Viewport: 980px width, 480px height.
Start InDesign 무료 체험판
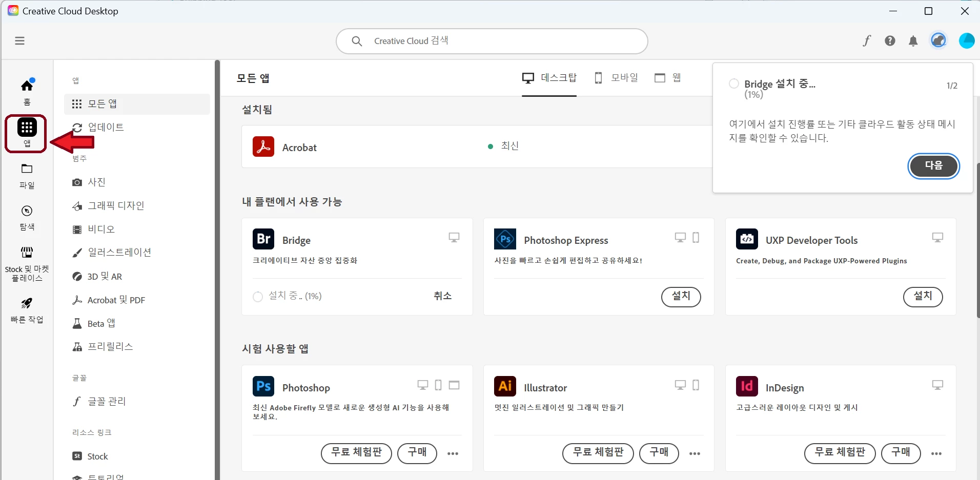click(840, 453)
